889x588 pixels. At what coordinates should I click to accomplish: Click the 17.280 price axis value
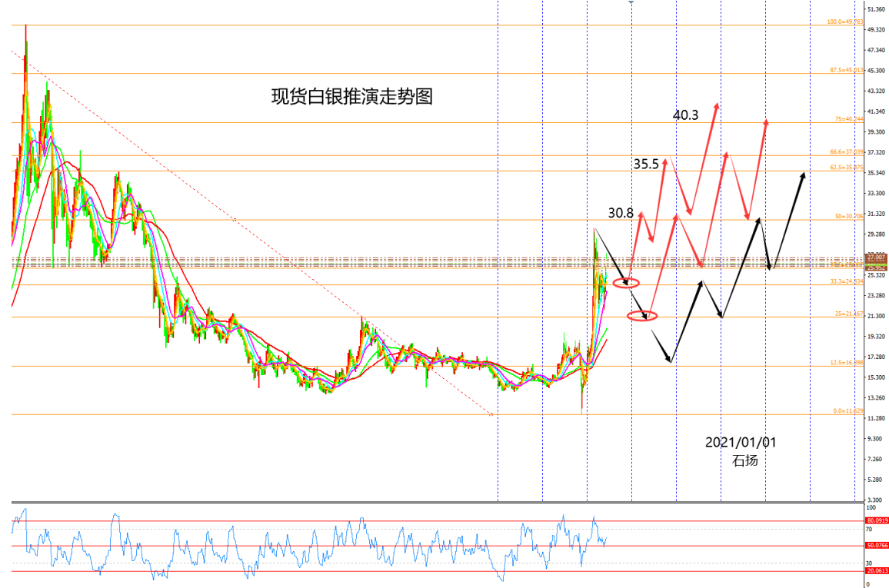click(877, 357)
